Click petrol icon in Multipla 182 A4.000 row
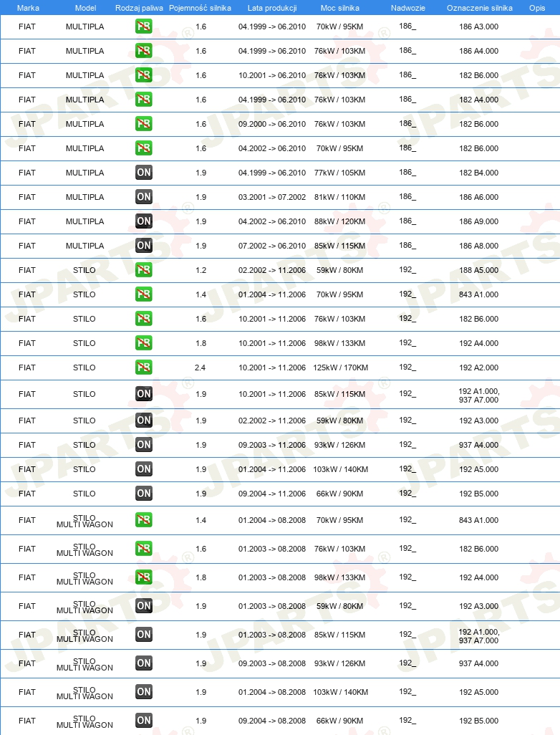 click(143, 100)
